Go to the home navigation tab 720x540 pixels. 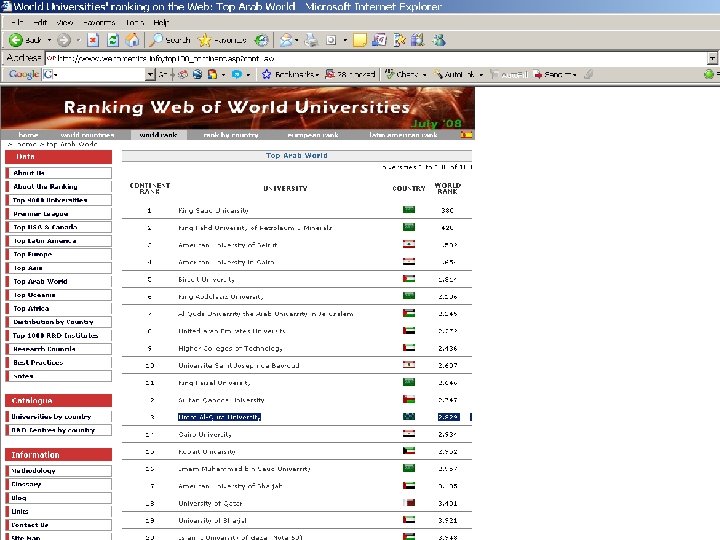pos(28,135)
